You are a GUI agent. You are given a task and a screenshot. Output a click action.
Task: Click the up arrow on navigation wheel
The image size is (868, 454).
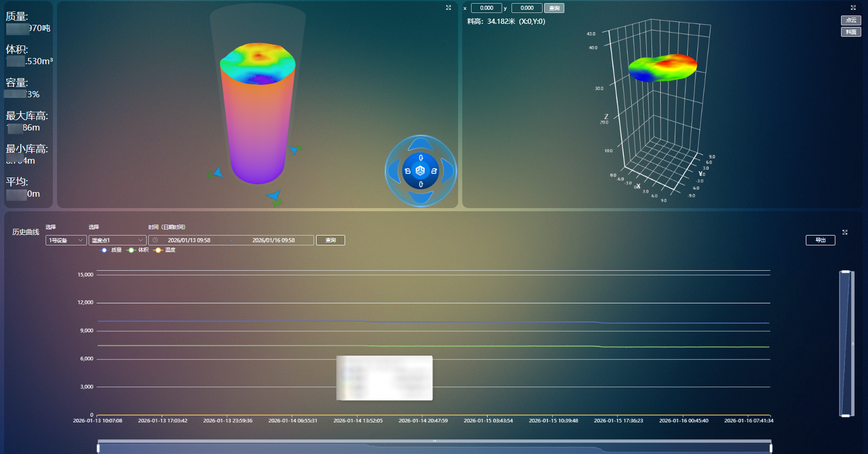tap(420, 143)
